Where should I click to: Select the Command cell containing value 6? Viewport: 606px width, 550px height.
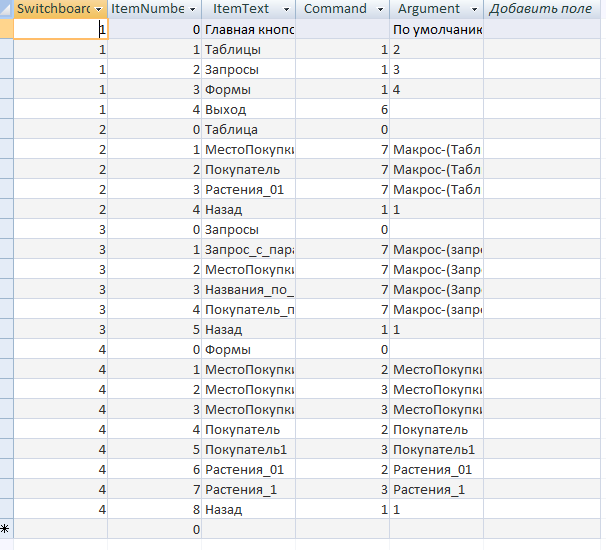click(x=342, y=109)
